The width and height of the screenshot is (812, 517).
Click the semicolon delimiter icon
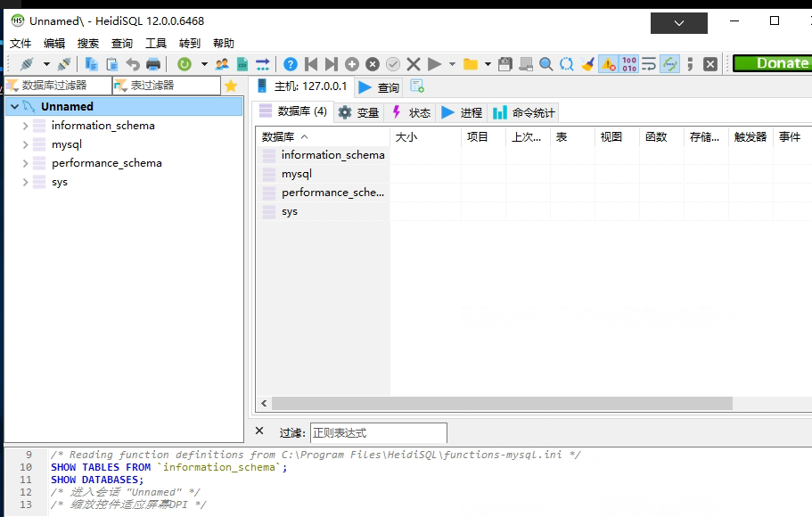(690, 64)
